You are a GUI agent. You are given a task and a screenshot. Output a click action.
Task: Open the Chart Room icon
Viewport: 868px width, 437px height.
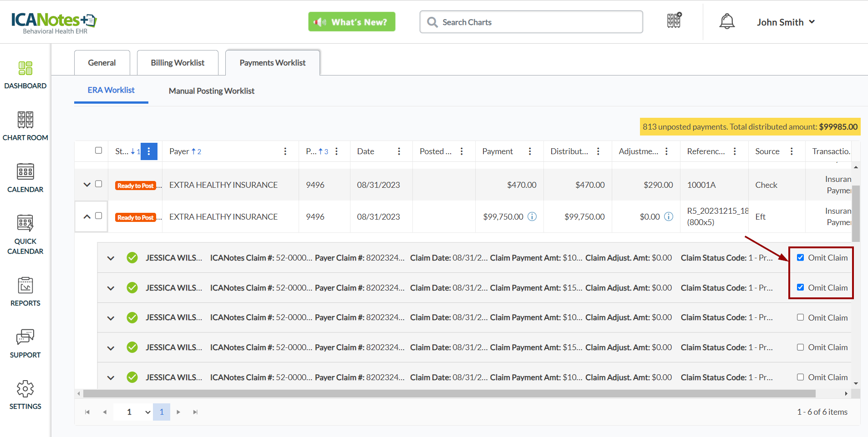tap(25, 120)
